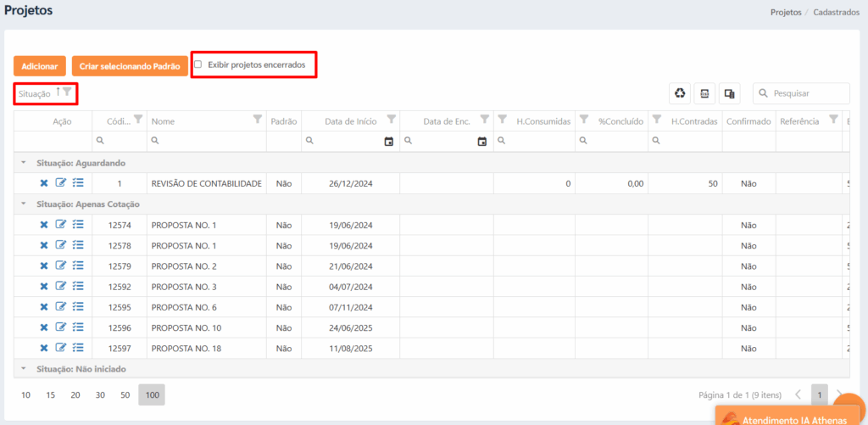
Task: Click the Adicionar button
Action: tap(40, 66)
